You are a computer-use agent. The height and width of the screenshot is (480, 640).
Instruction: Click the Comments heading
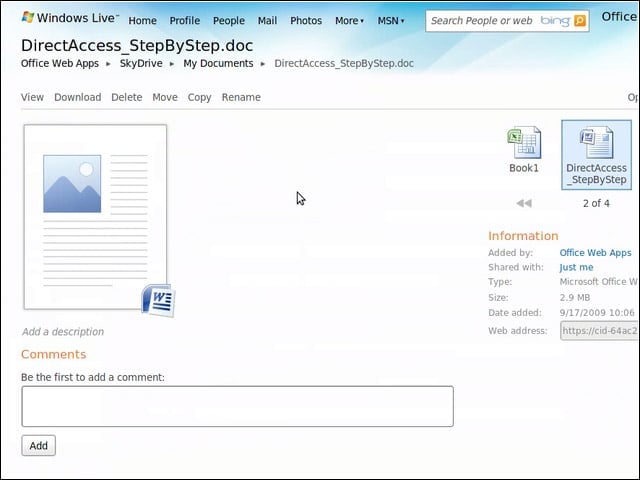click(53, 354)
